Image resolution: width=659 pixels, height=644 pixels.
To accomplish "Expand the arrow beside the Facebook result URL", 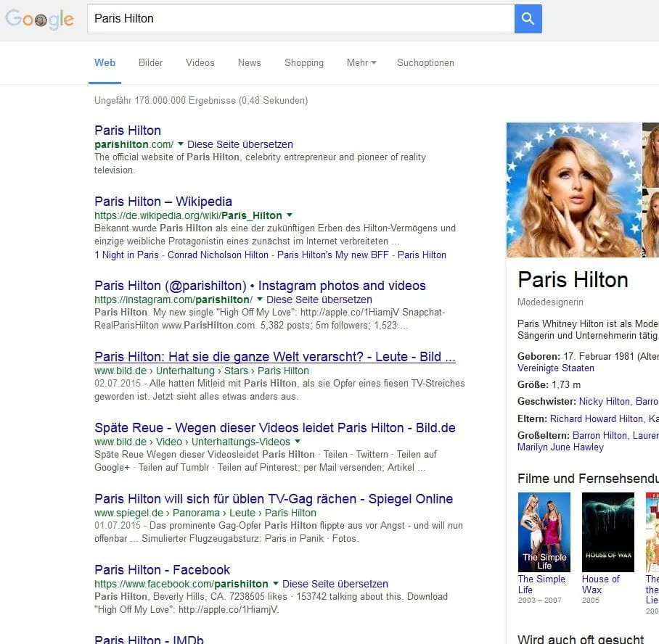I will (276, 584).
